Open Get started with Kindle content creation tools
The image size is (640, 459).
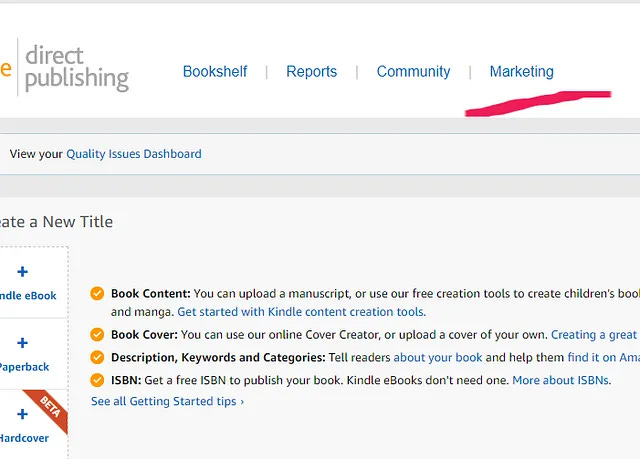click(302, 312)
